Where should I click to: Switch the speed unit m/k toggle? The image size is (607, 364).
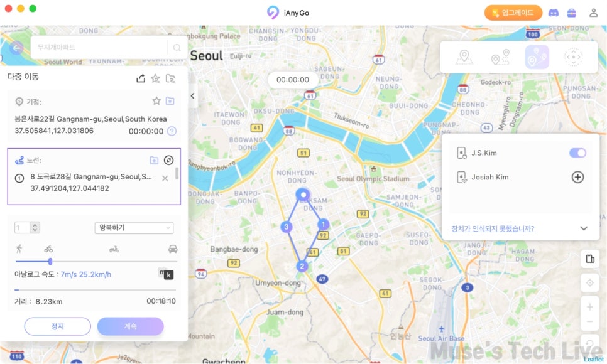pyautogui.click(x=166, y=274)
